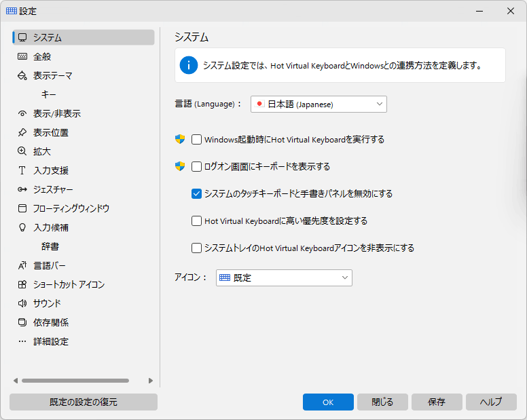Click the 拡大 magnifier icon
The height and width of the screenshot is (420, 527).
click(x=22, y=151)
